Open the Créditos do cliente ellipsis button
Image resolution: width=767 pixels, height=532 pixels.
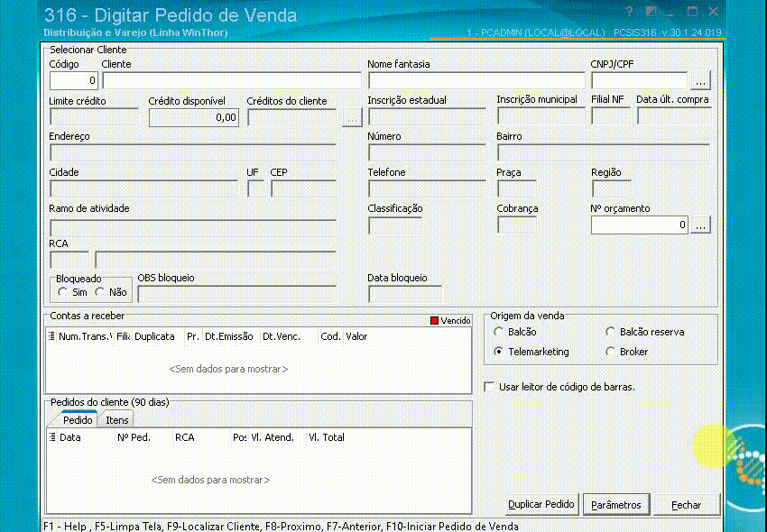point(352,118)
